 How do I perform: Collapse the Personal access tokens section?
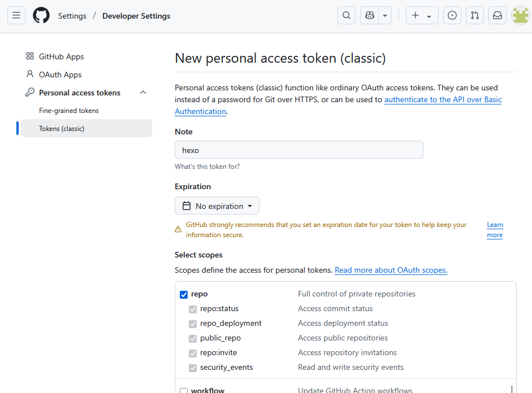pyautogui.click(x=143, y=93)
